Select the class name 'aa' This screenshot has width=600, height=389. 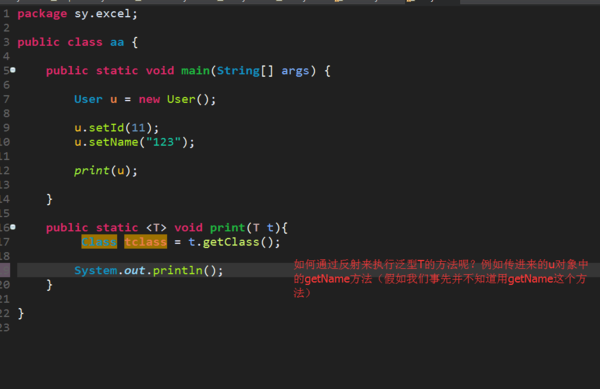(x=117, y=42)
